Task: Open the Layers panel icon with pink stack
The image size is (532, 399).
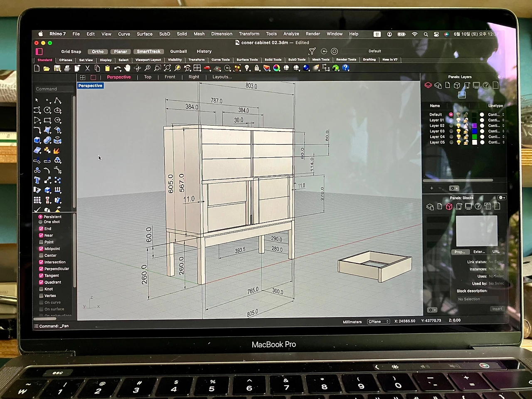Action: click(428, 85)
